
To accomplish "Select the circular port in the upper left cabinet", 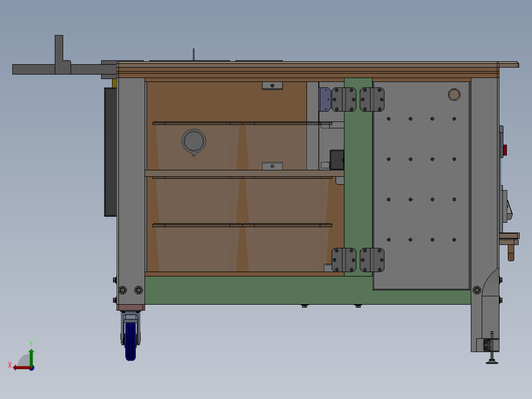I will click(194, 142).
